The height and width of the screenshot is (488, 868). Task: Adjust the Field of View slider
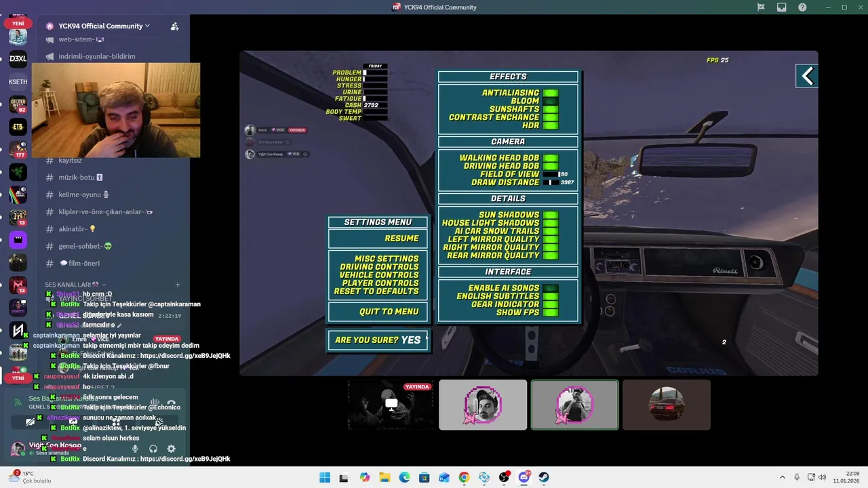click(550, 174)
